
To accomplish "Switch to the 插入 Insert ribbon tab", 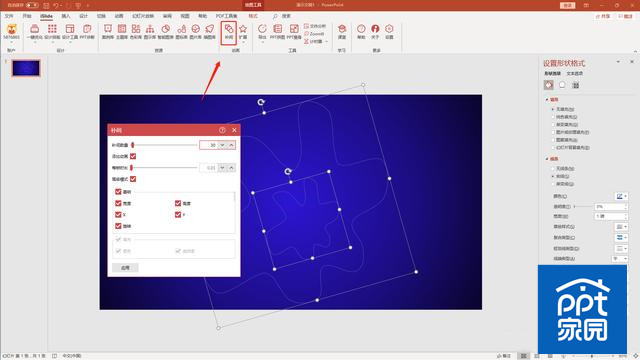I will click(x=66, y=16).
